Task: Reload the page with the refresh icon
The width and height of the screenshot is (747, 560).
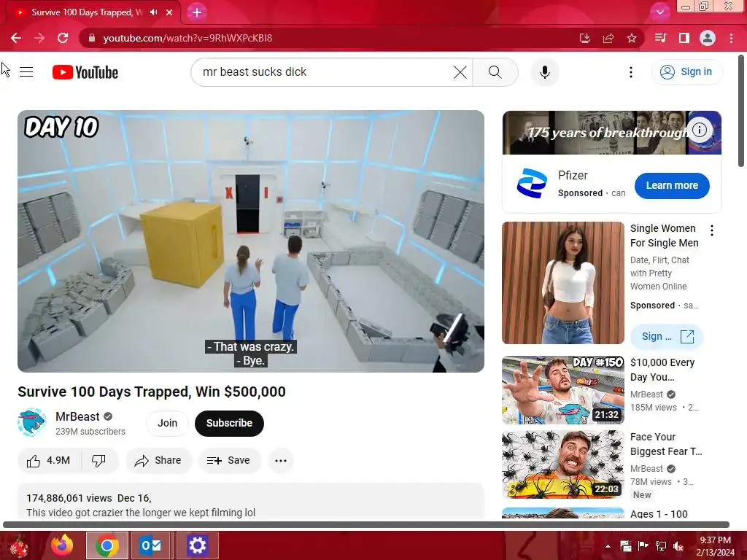Action: (x=63, y=38)
